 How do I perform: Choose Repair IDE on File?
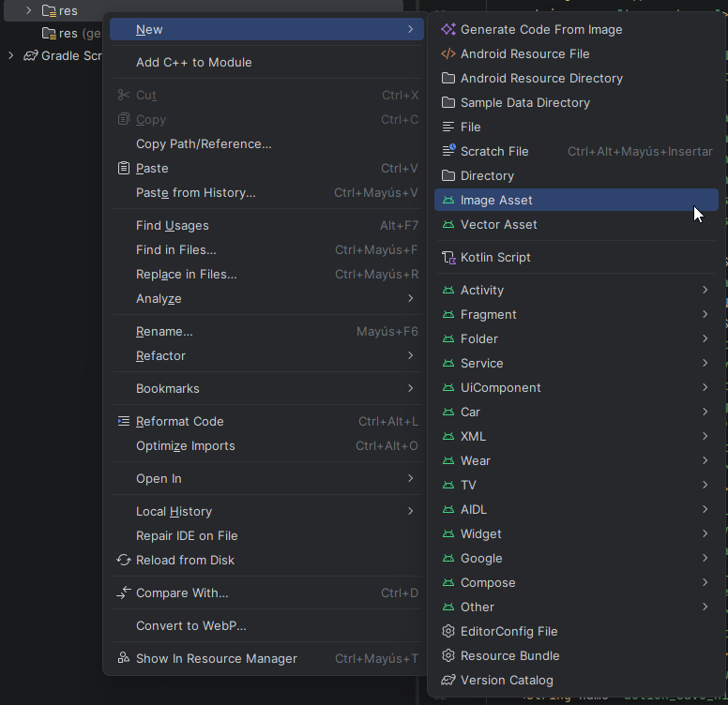(267, 535)
